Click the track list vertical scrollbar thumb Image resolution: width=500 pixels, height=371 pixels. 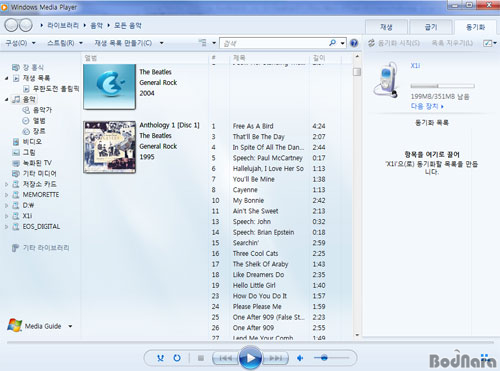click(x=357, y=72)
